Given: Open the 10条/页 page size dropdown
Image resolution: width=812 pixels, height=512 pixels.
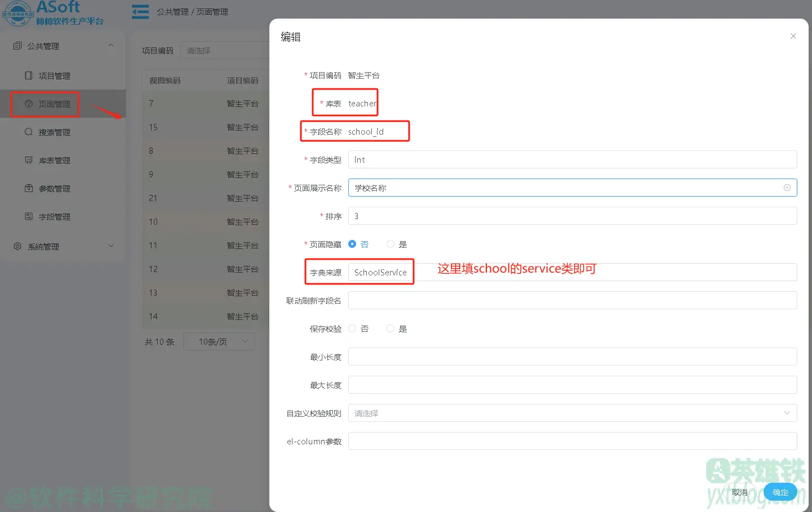Looking at the screenshot, I should click(x=219, y=341).
